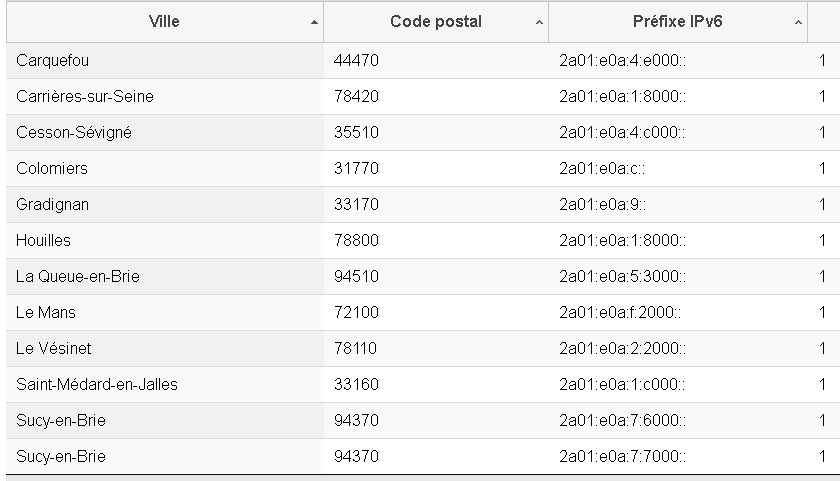Select IPv6 prefix 2a01:e0a:7:6000:: cell

coord(621,421)
